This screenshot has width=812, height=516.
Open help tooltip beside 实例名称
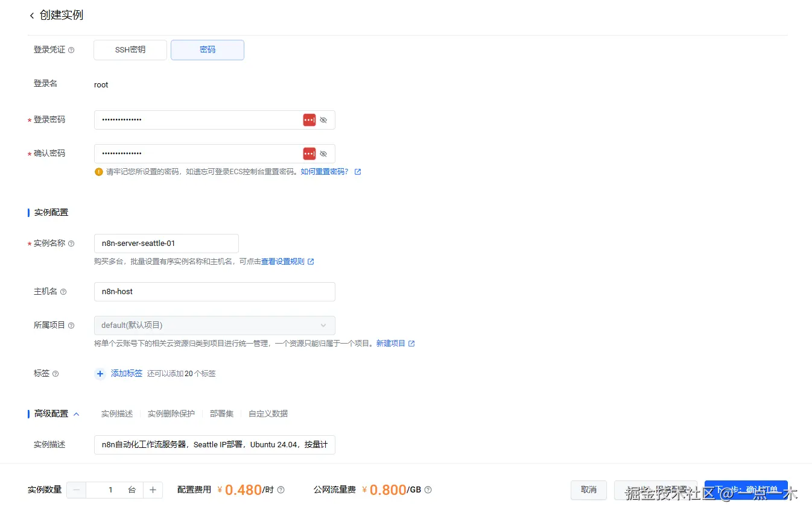point(72,244)
